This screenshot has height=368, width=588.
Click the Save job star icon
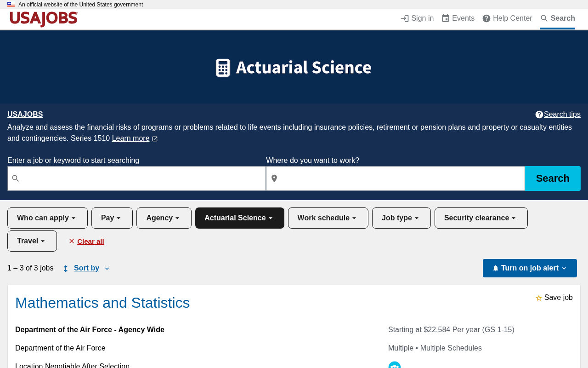[539, 298]
